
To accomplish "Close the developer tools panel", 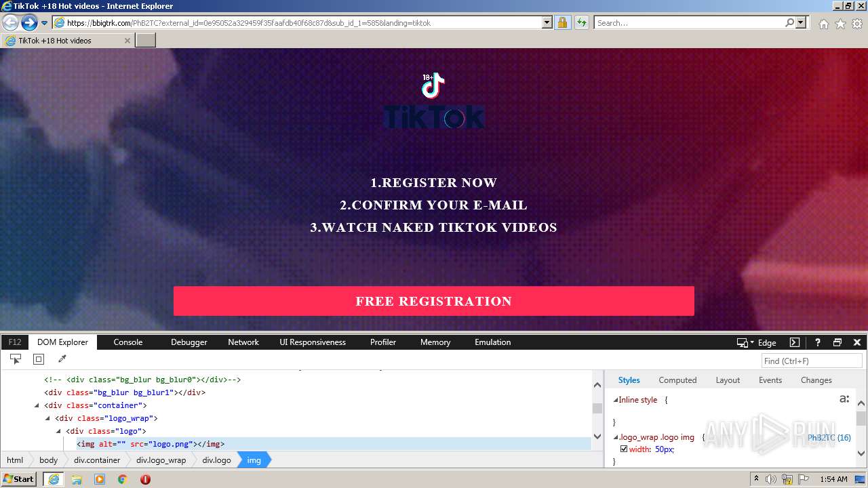I will (857, 342).
